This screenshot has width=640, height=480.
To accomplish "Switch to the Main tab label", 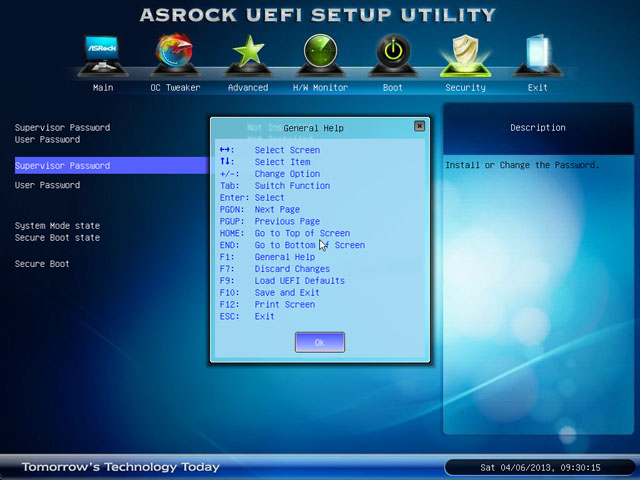I will coord(103,87).
